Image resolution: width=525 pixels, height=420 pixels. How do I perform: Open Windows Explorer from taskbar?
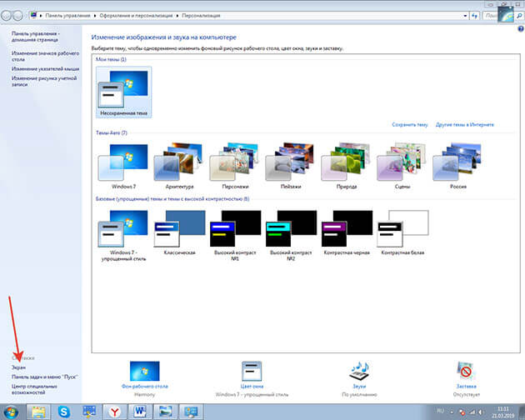point(38,412)
